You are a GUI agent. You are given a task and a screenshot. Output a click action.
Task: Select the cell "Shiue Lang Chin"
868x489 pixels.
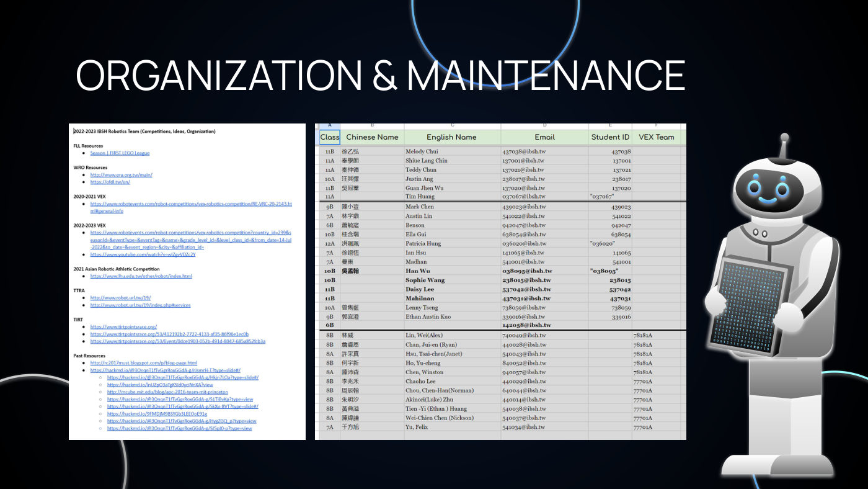click(452, 161)
